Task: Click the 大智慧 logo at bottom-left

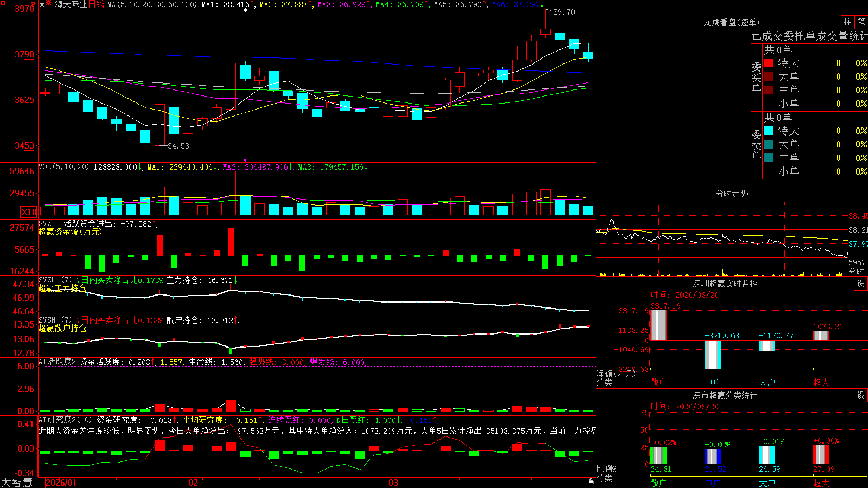Action: [x=17, y=483]
